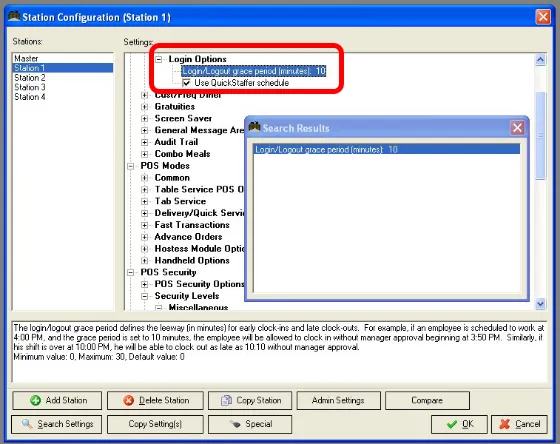Select Station 2 in the list

(x=62, y=78)
